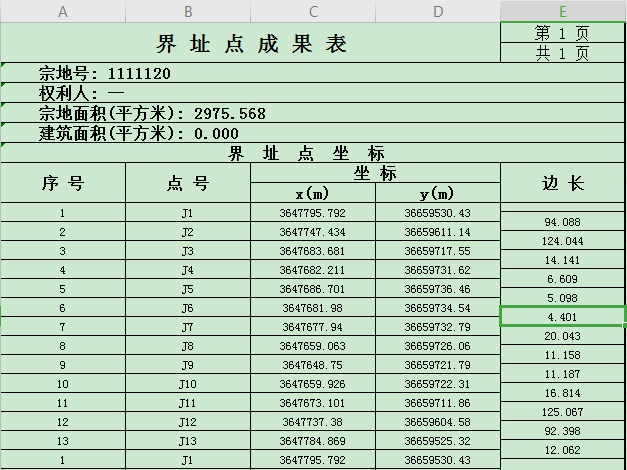
Task: Click the merged 坐标 header cell
Action: (375, 173)
